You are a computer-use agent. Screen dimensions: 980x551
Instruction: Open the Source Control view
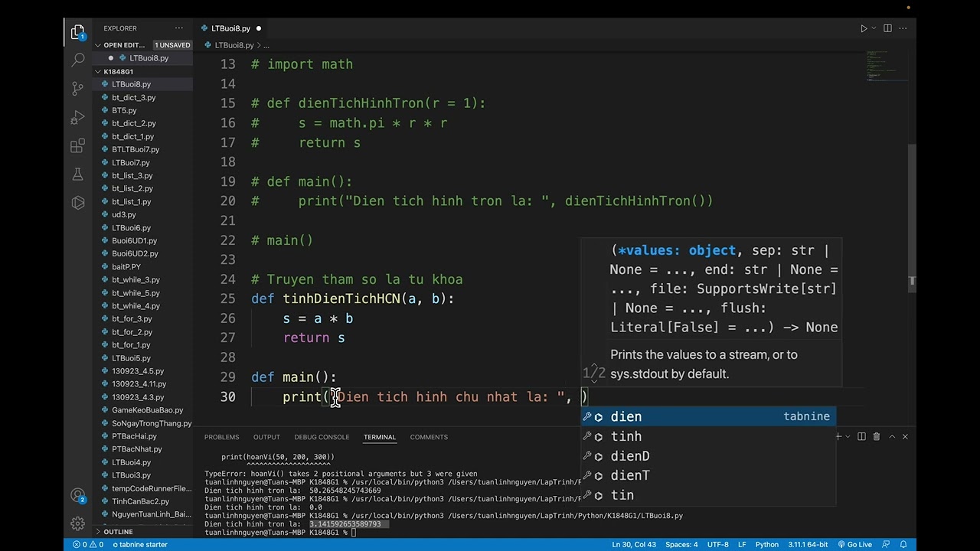pyautogui.click(x=77, y=88)
